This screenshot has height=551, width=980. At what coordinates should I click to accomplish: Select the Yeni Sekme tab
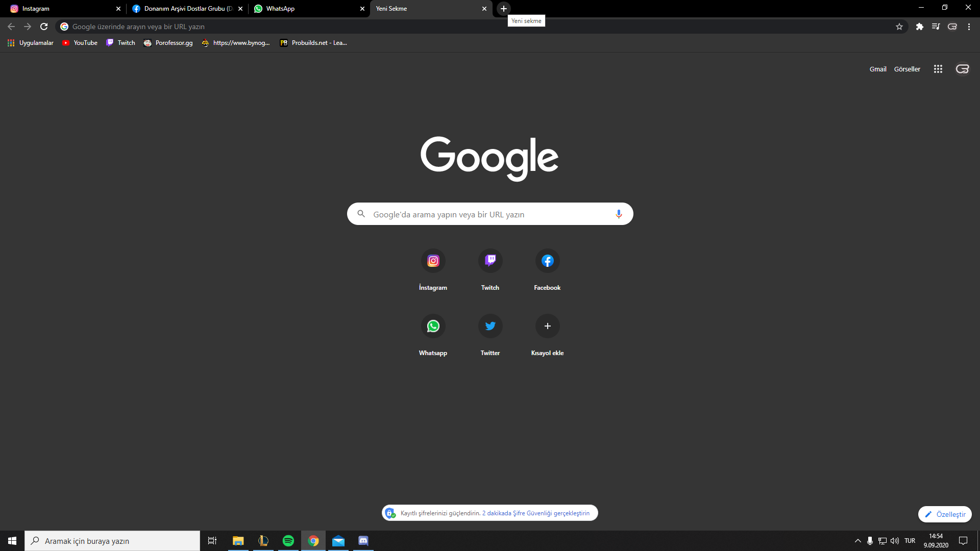click(431, 9)
